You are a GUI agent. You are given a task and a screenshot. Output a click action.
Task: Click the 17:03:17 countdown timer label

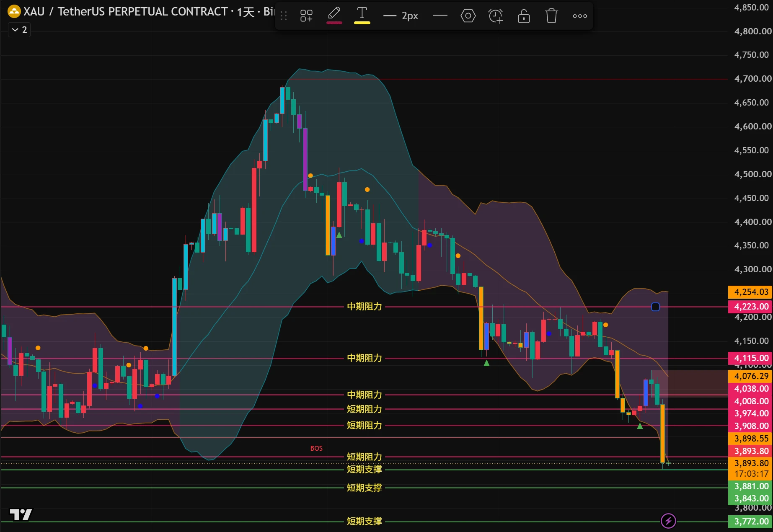[x=751, y=474]
